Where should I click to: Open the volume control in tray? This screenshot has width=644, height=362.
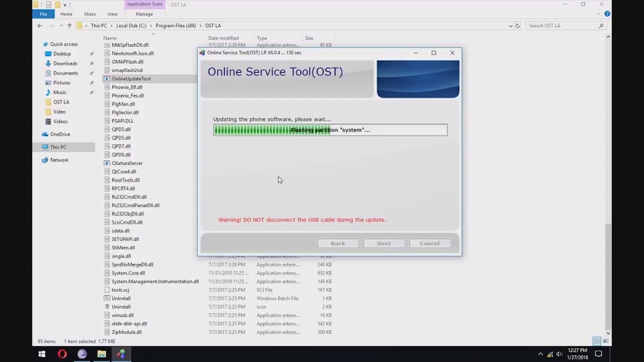pyautogui.click(x=559, y=354)
